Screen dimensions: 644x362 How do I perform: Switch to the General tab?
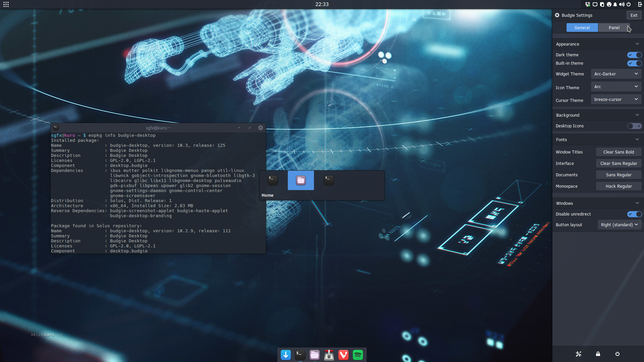coord(582,28)
